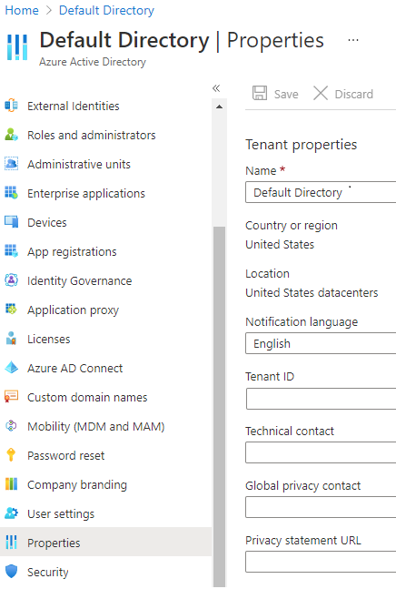Click the Administrative units icon
Screen dimensions: 396x589
[x=11, y=164]
